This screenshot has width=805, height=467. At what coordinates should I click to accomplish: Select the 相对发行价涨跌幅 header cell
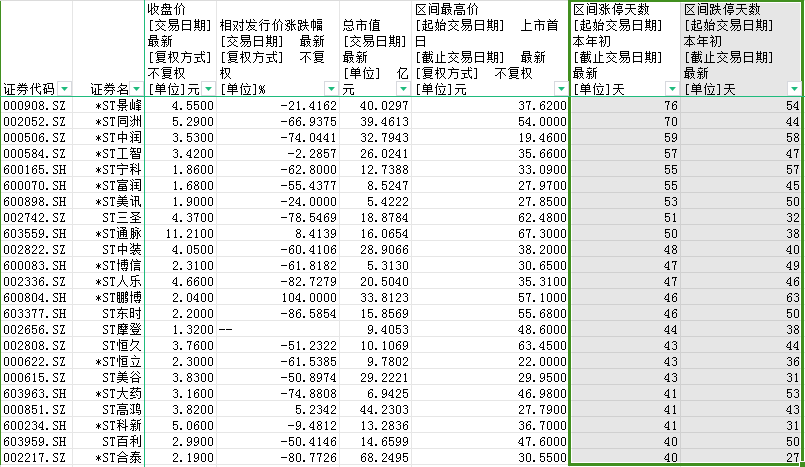click(278, 49)
